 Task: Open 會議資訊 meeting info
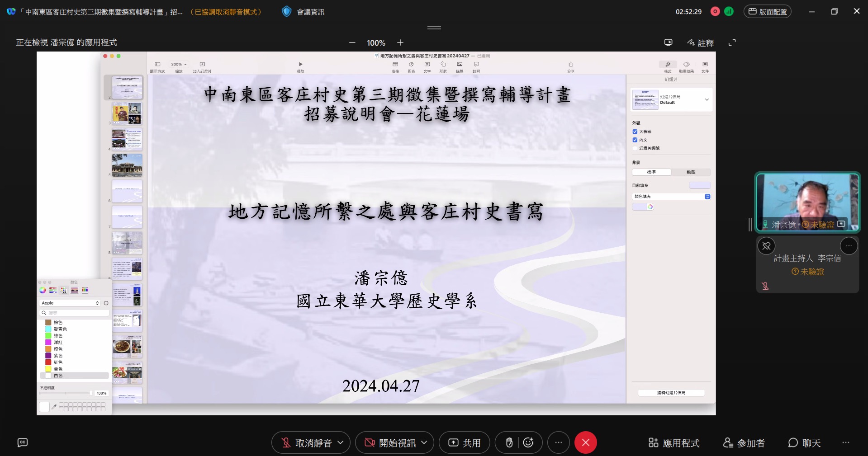tap(304, 12)
